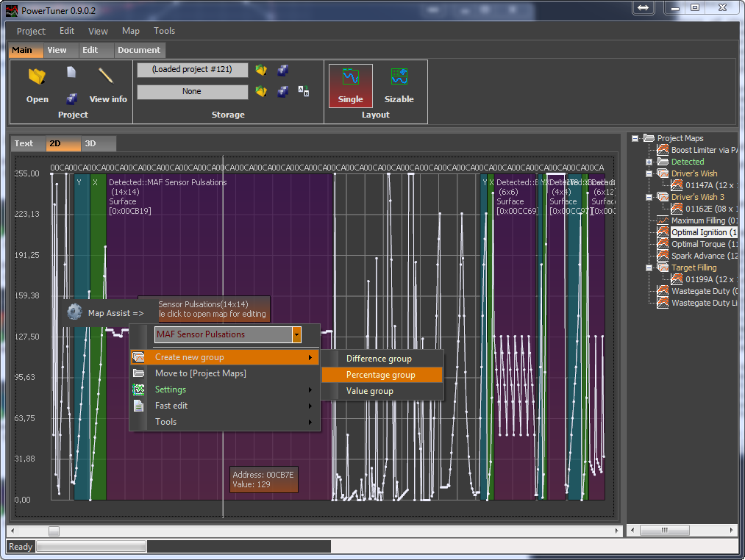The width and height of the screenshot is (745, 560).
Task: Click the Create new group stacked-maps icon
Action: tap(138, 356)
